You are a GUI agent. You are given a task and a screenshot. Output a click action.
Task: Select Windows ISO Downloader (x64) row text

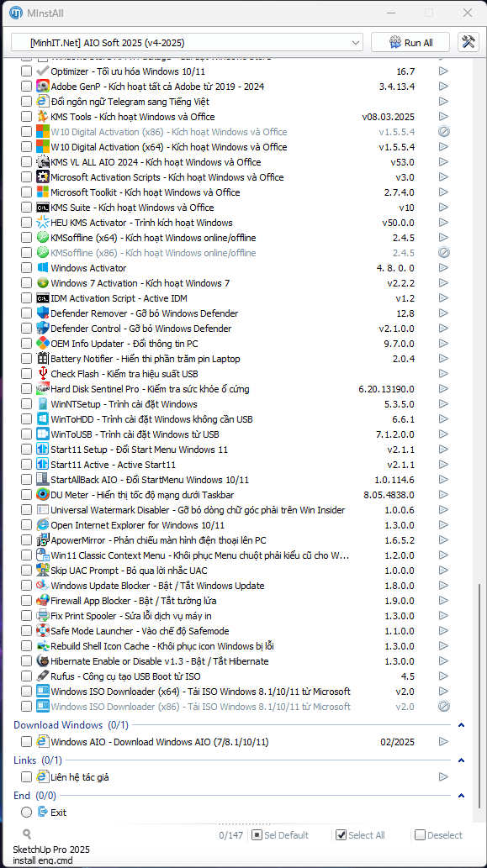click(200, 692)
